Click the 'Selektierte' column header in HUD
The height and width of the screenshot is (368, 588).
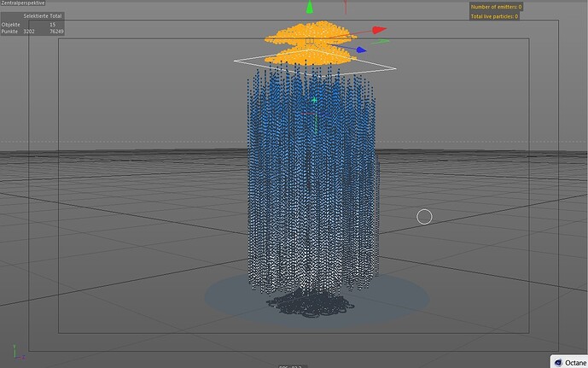[36, 16]
